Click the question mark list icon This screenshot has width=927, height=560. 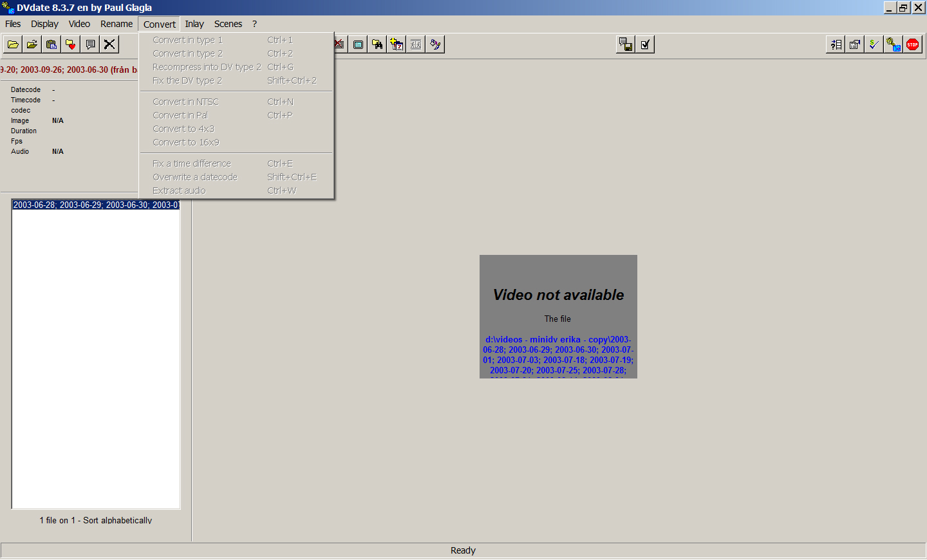point(836,44)
